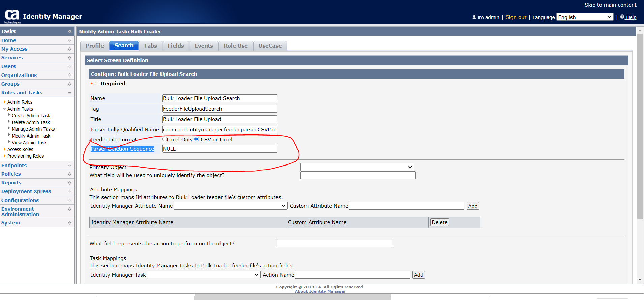Click Add button for task mapping
Screen dimensions: 644x300
(x=419, y=275)
